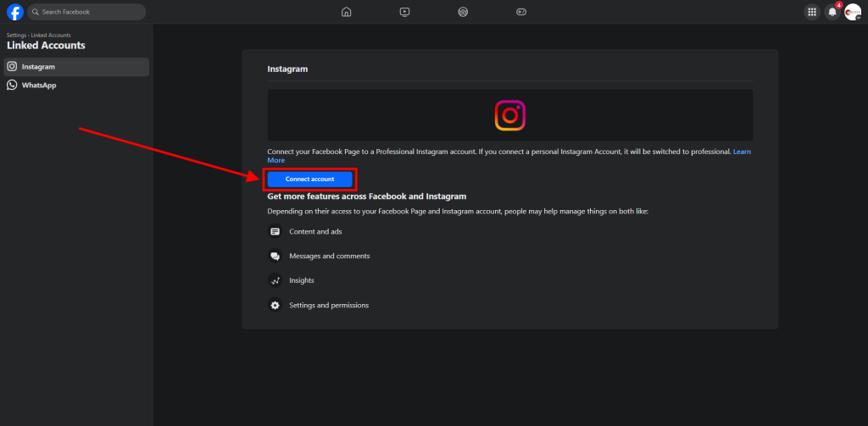Click the 'Get more features across Facebook and Instagram' heading
Viewport: 868px width, 426px height.
coord(367,196)
